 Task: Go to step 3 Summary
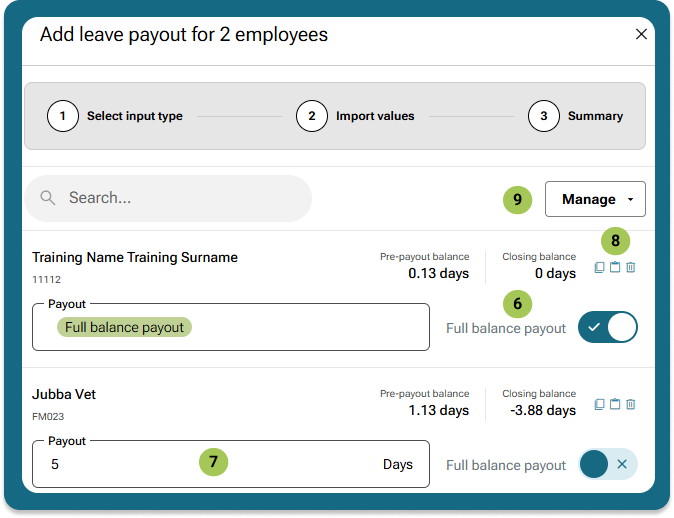pyautogui.click(x=544, y=116)
